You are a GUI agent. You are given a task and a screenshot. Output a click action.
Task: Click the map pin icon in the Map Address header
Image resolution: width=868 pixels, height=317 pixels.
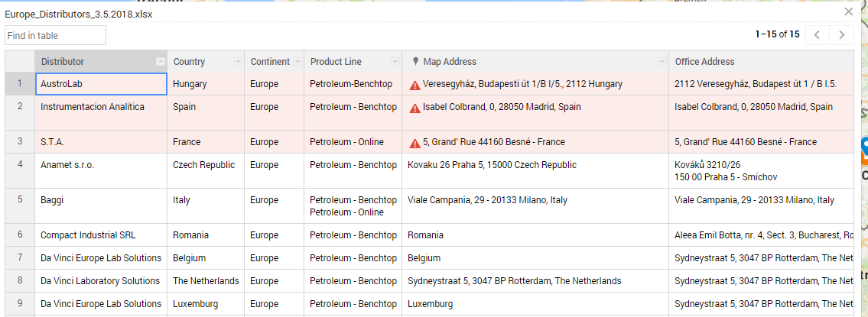[x=416, y=61]
